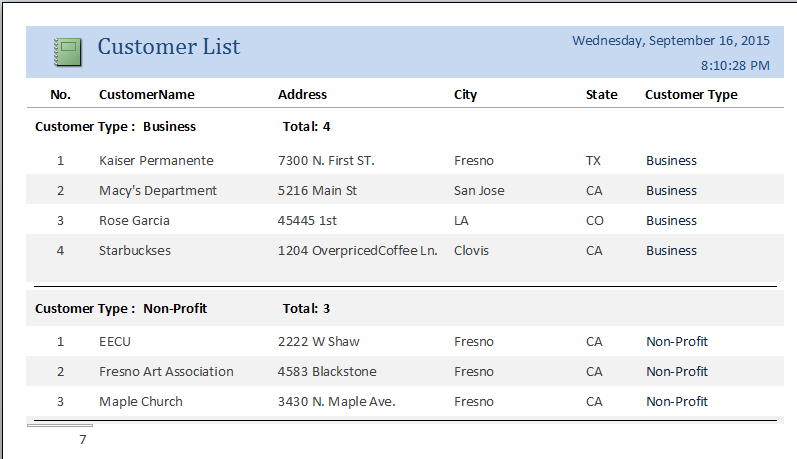Click the City column header

click(x=465, y=95)
